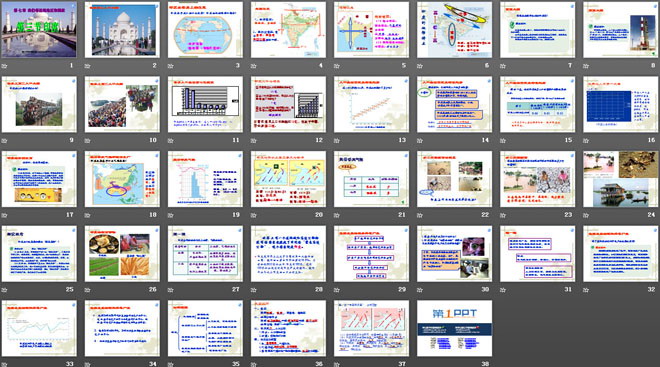Select slide 11 bar chart thumbnail
Screen dimensions: 660x367
[x=205, y=104]
